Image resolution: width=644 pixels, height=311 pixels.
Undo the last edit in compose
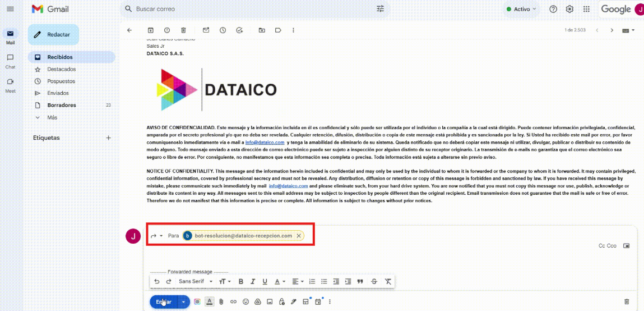(157, 281)
